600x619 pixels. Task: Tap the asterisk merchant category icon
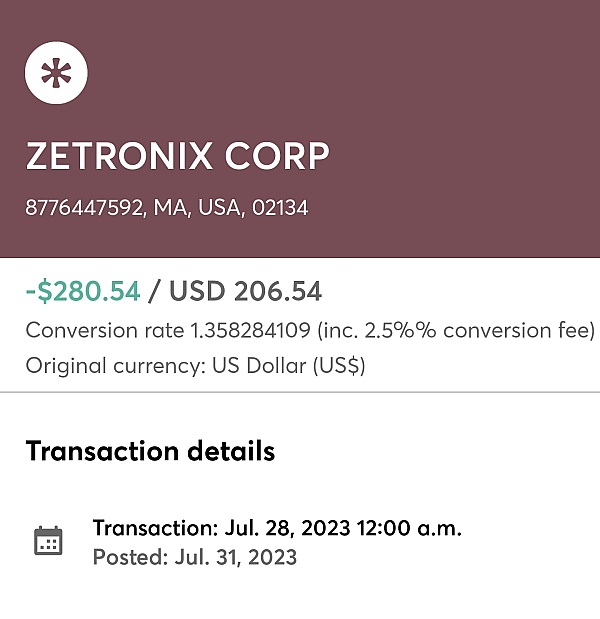click(56, 73)
